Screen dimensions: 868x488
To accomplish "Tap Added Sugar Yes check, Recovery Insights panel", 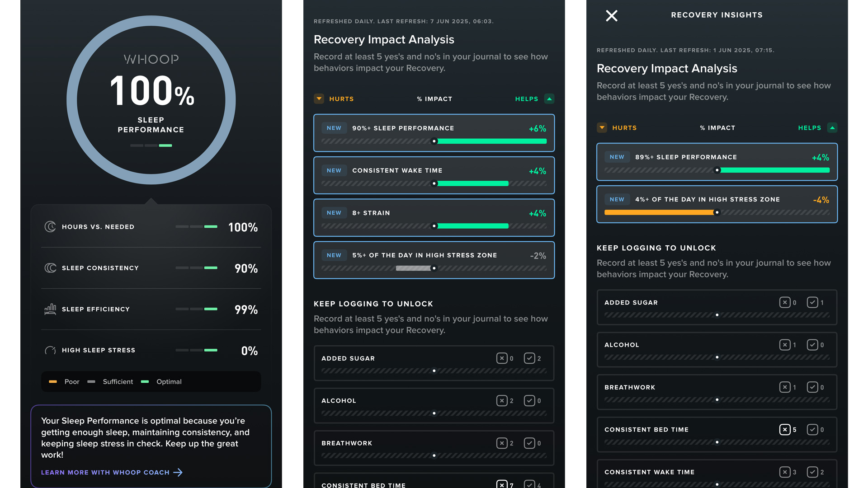I will (812, 302).
